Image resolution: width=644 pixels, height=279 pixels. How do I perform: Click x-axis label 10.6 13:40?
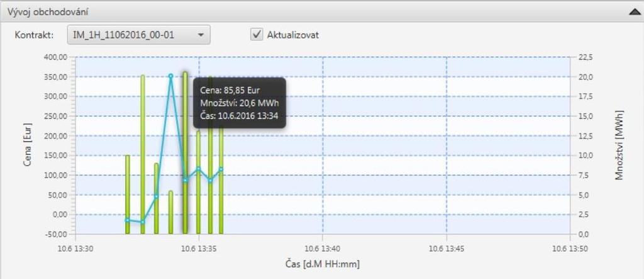pos(323,249)
